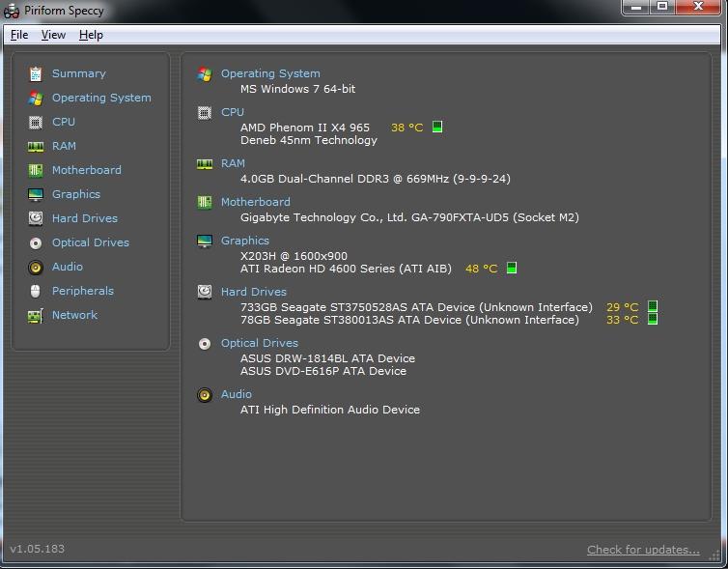Click the green indicator beside 29 °C drive
728x569 pixels.
coord(653,306)
